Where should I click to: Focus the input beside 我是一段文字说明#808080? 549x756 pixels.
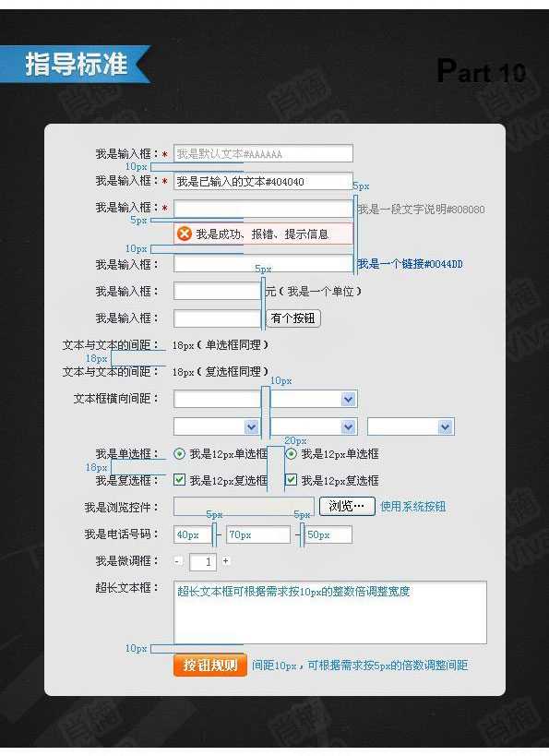[x=263, y=209]
